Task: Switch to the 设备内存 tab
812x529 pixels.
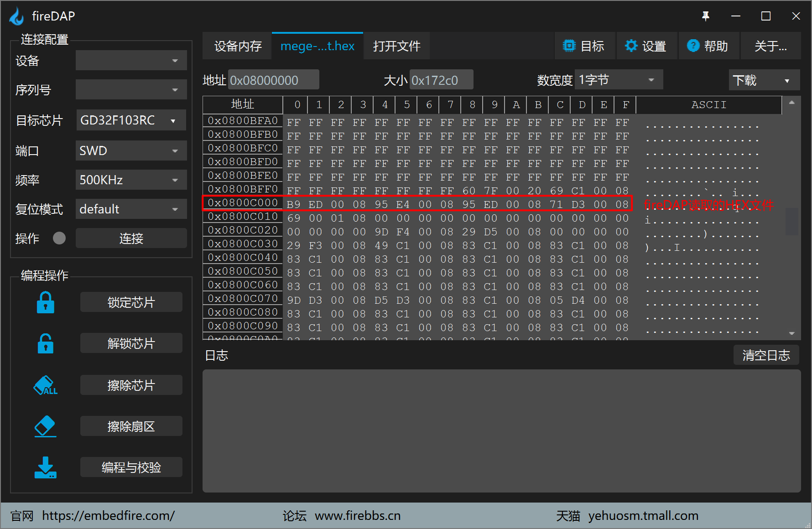Action: (238, 46)
